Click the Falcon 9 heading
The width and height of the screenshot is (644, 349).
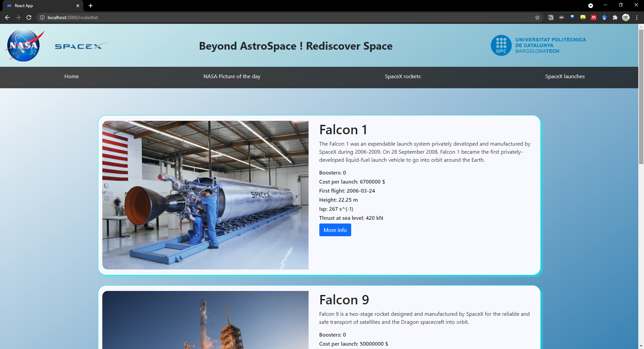[x=344, y=300]
